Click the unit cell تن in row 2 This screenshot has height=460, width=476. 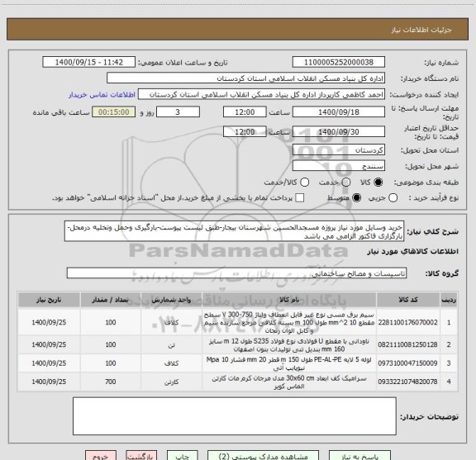(x=172, y=345)
